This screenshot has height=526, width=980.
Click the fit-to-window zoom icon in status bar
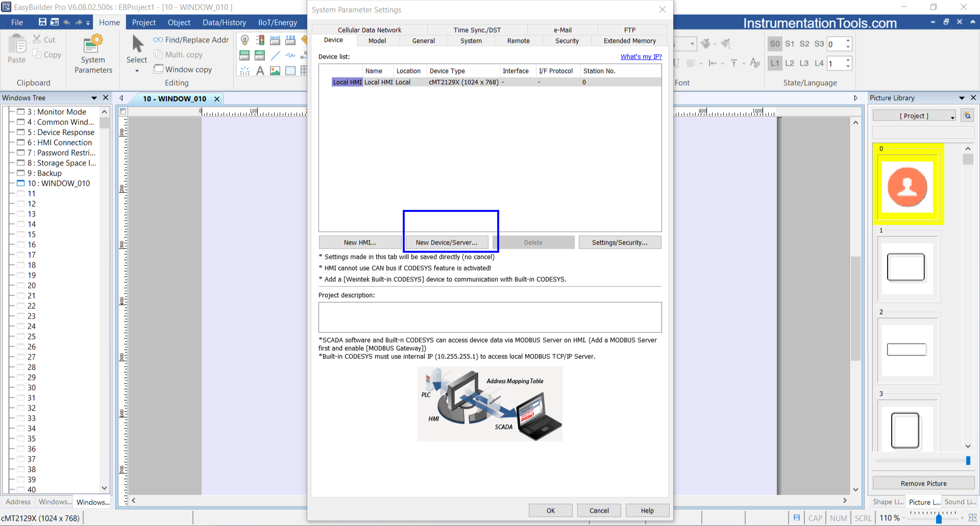pyautogui.click(x=972, y=518)
